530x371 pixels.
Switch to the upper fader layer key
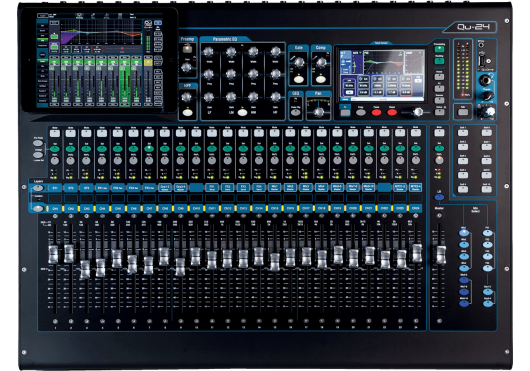click(x=38, y=188)
